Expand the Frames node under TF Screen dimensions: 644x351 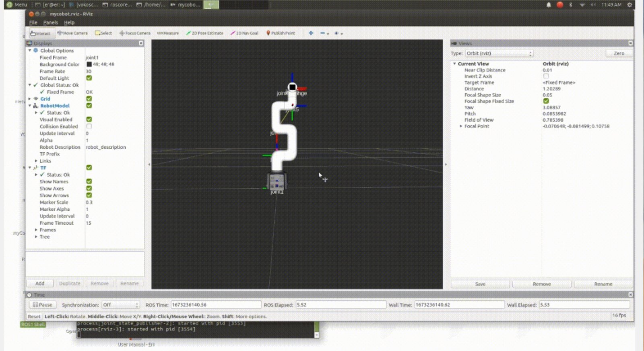coord(36,230)
